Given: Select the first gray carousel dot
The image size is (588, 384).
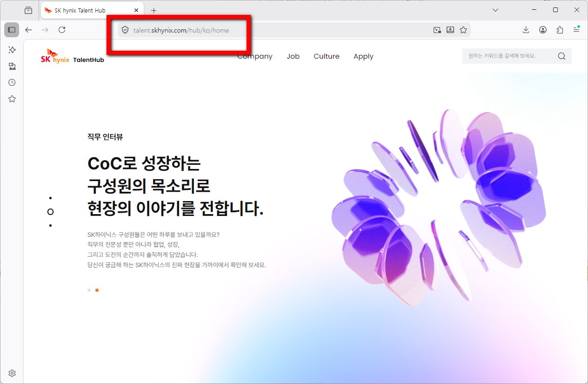Looking at the screenshot, I should (89, 290).
